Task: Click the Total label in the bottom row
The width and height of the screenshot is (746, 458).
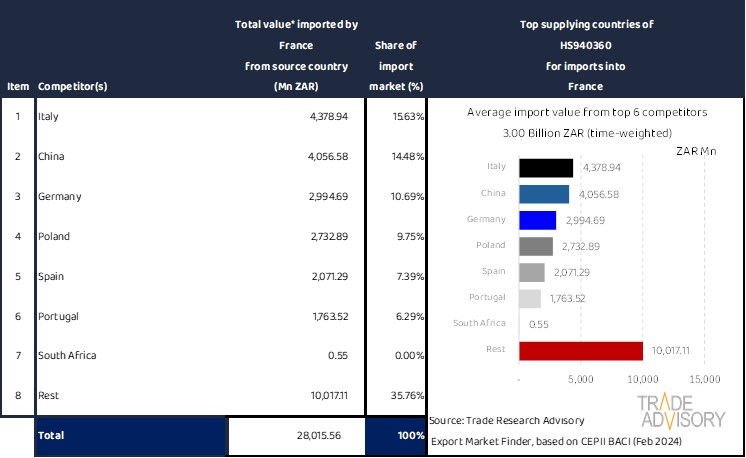Action: (x=51, y=436)
